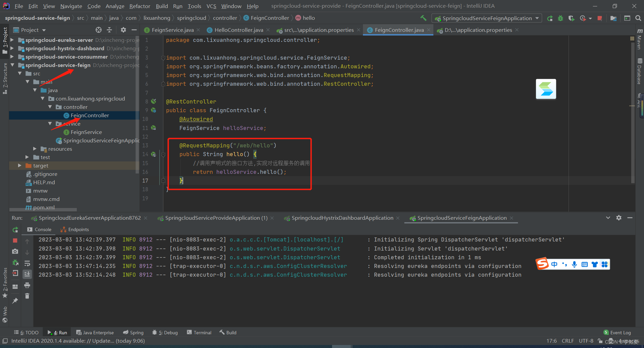Open the Spring tool window button
644x348 pixels.
pos(133,332)
